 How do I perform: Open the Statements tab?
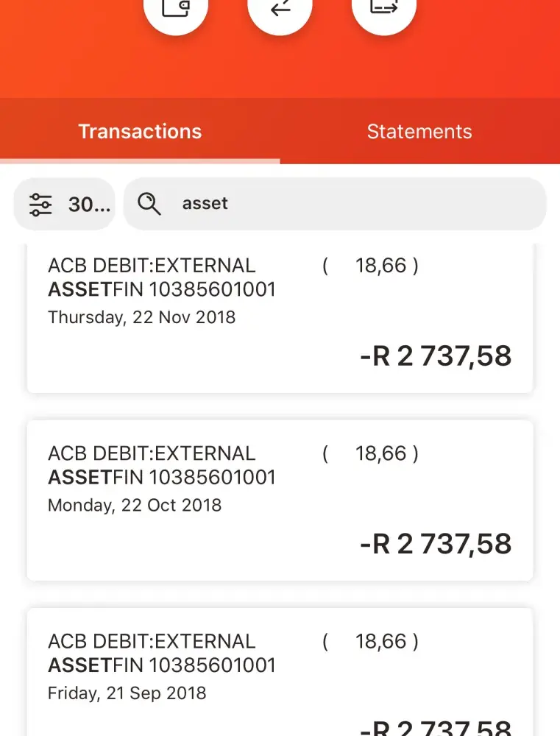(x=419, y=132)
